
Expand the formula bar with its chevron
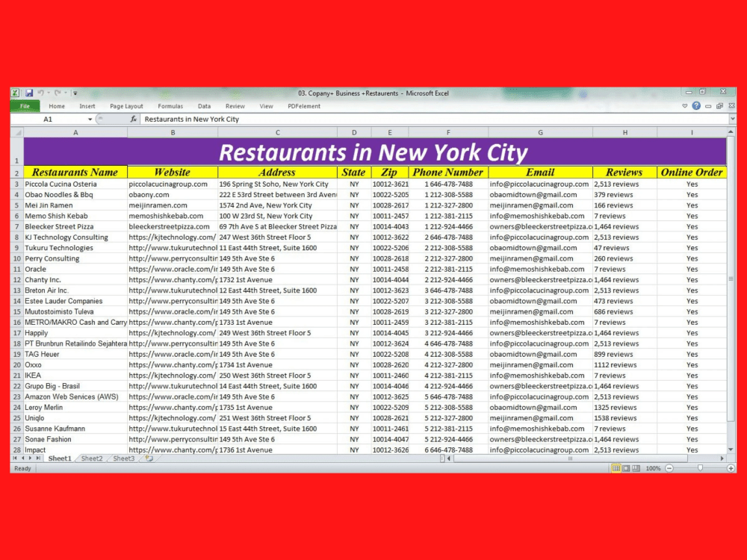733,119
